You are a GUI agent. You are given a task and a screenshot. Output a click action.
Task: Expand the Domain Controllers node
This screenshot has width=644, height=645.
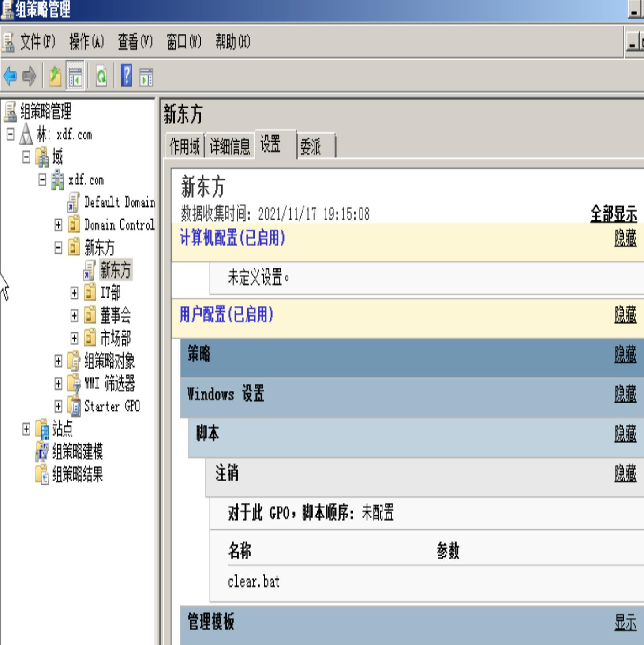pyautogui.click(x=58, y=225)
